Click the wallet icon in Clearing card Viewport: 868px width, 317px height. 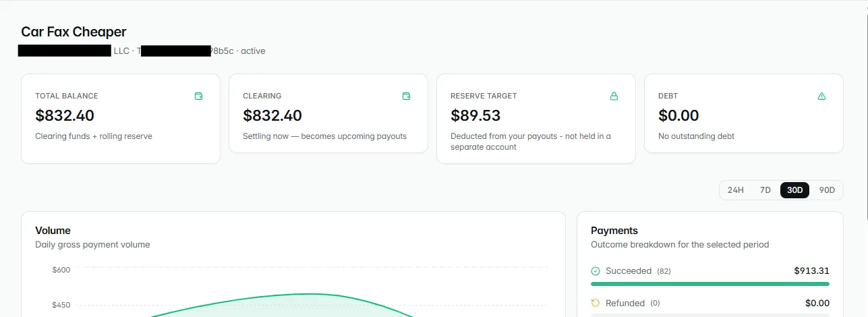[x=407, y=96]
